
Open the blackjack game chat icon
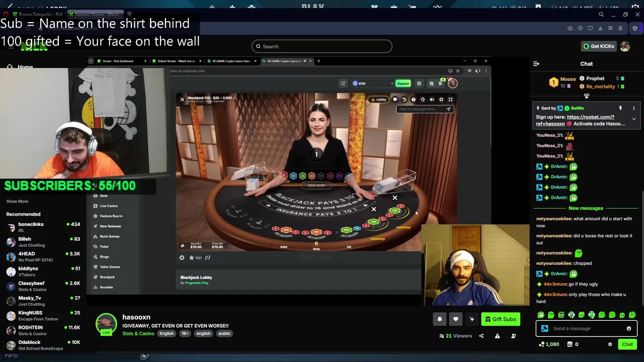tap(395, 100)
